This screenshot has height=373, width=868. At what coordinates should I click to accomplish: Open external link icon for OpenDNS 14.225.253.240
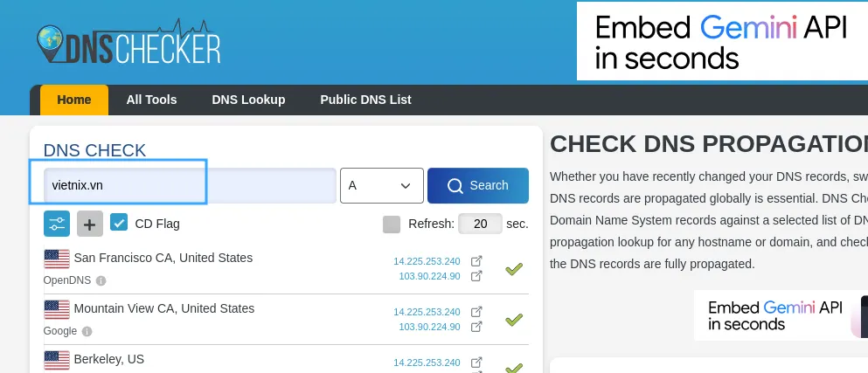point(476,261)
